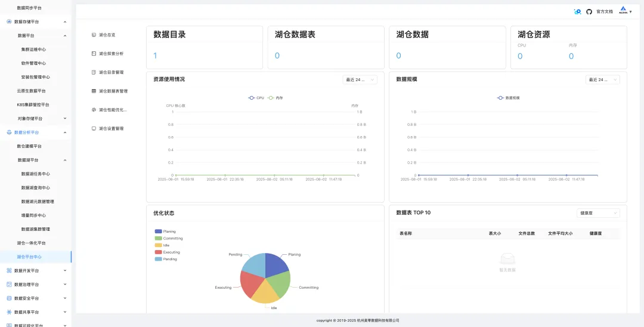Toggle the Idle legend entry
The height and width of the screenshot is (327, 644).
coord(162,245)
